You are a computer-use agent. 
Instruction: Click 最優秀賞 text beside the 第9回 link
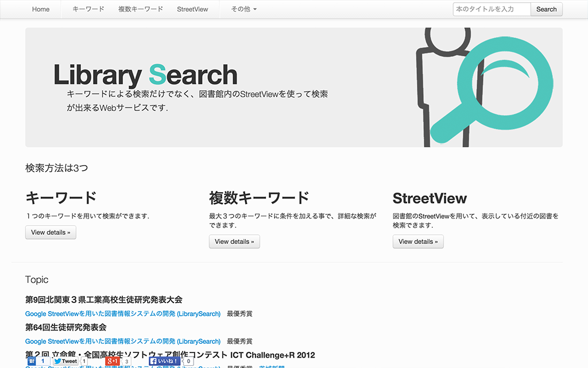click(239, 313)
